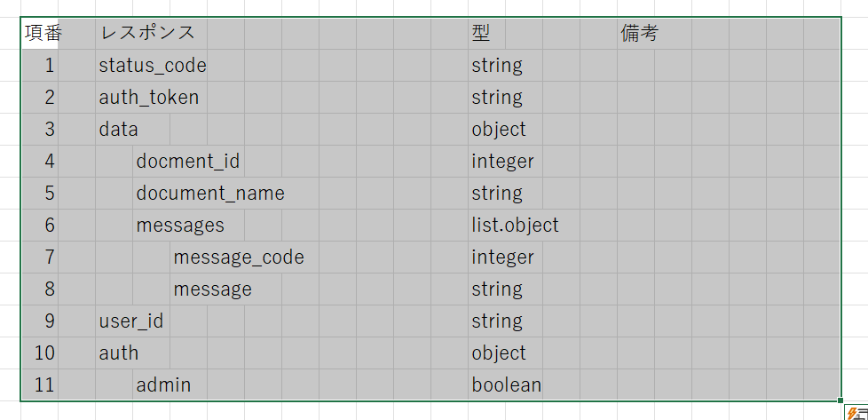Select the docment_id cell
Viewport: 868px width, 420px height.
tap(187, 162)
